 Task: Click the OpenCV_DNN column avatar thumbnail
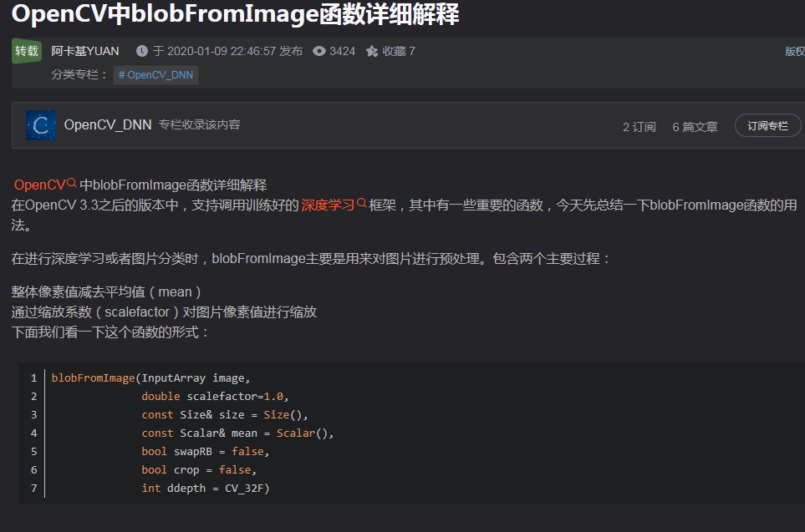(x=41, y=125)
